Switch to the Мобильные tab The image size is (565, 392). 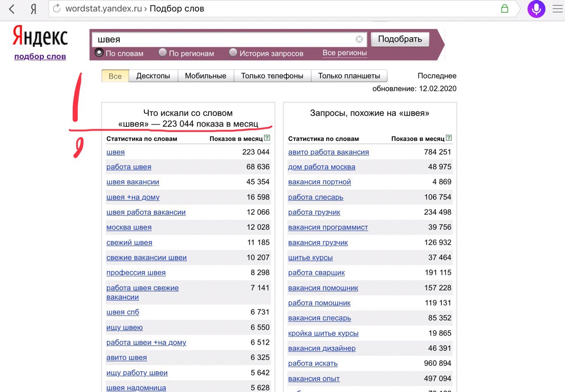click(x=206, y=76)
